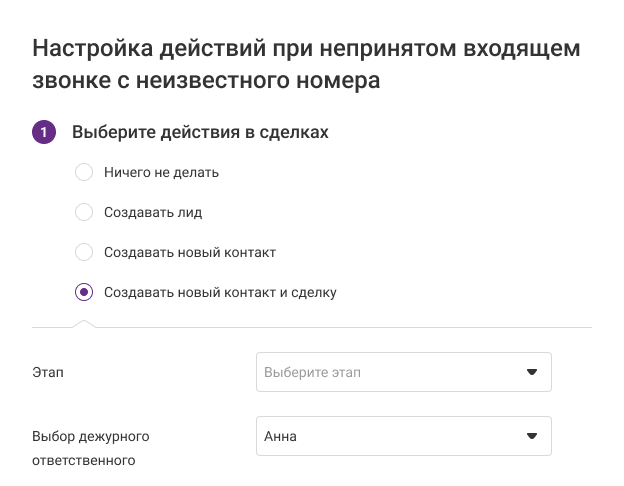Click the arrow icon in Анна dropdown
The width and height of the screenshot is (624, 486).
532,436
